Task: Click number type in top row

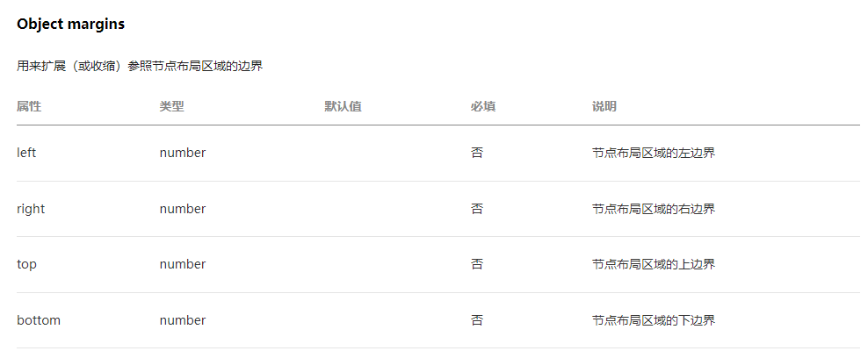Action: 183,264
